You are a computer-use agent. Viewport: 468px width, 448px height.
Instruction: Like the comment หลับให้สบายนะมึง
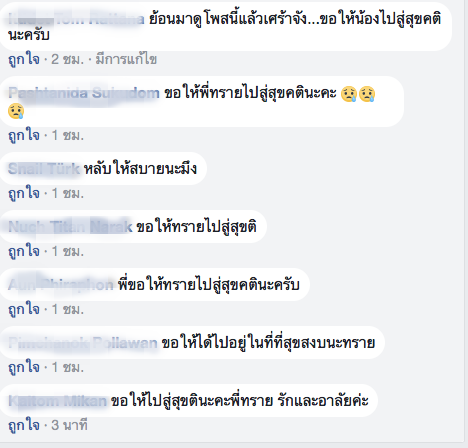click(24, 193)
